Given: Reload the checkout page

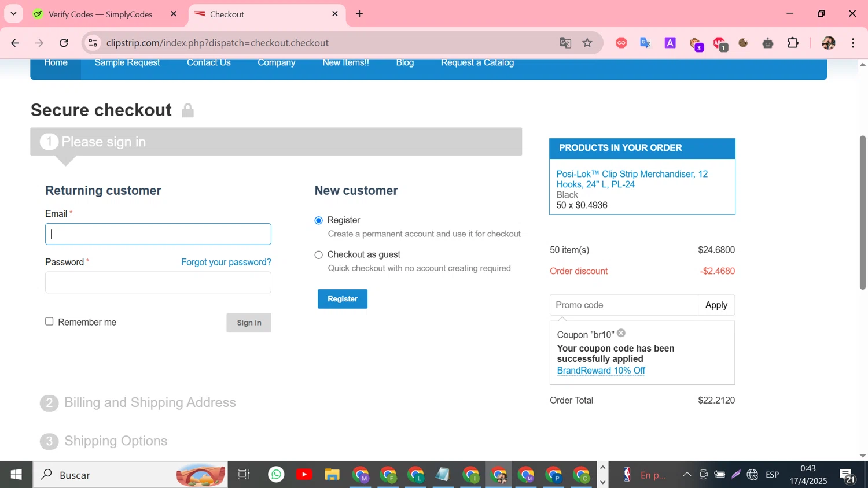Looking at the screenshot, I should [64, 43].
